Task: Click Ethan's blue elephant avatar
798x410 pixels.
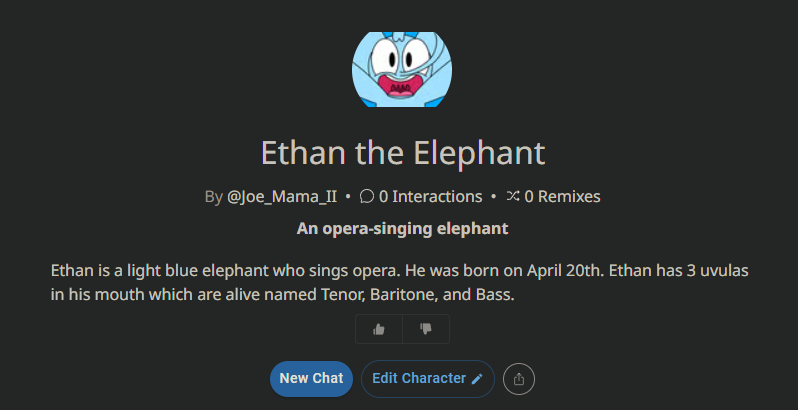Action: [402, 69]
